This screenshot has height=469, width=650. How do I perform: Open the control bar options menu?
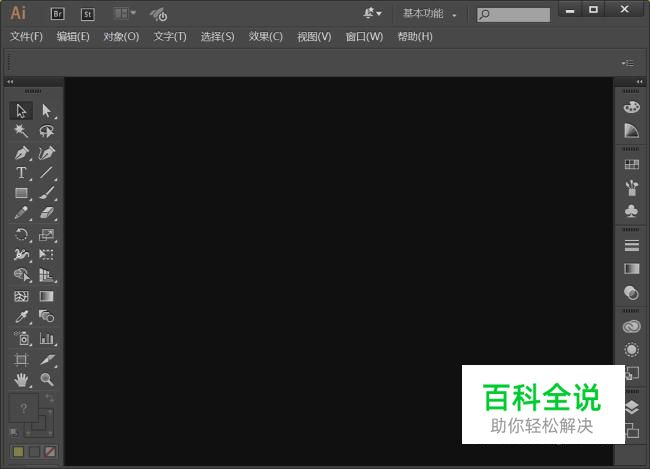(628, 63)
